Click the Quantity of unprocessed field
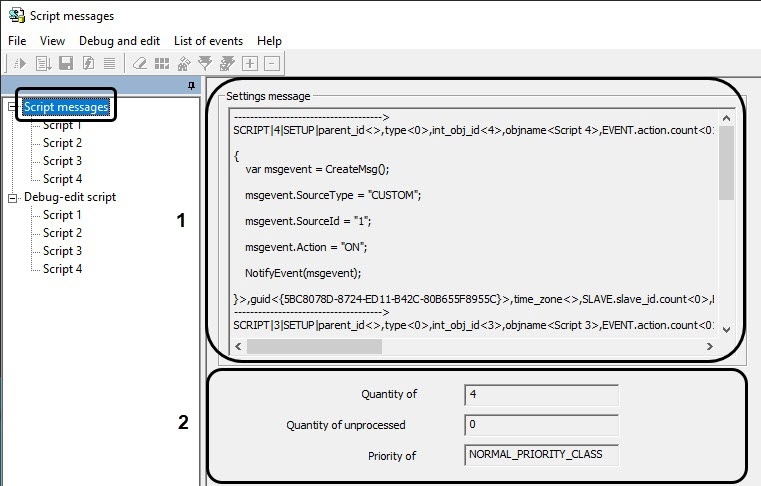 541,425
